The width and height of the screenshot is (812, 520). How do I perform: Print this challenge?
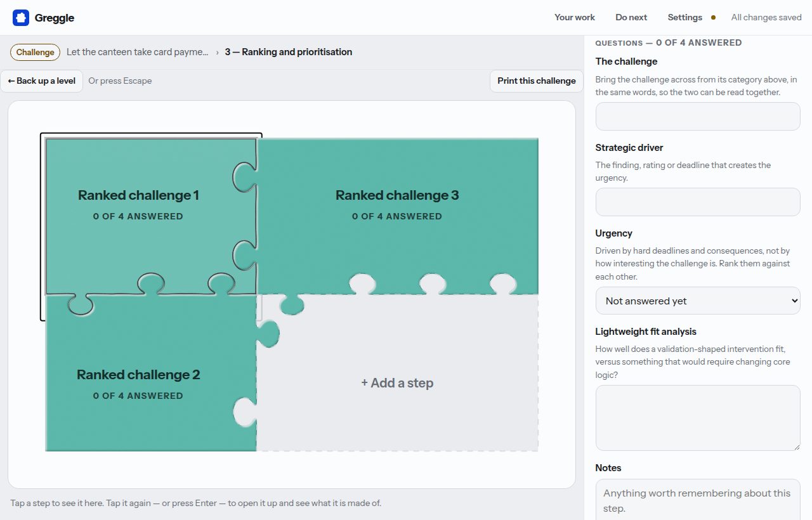tap(537, 81)
